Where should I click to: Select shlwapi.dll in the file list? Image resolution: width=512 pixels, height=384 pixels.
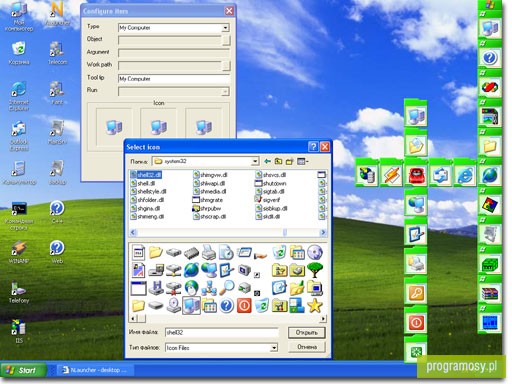point(209,183)
